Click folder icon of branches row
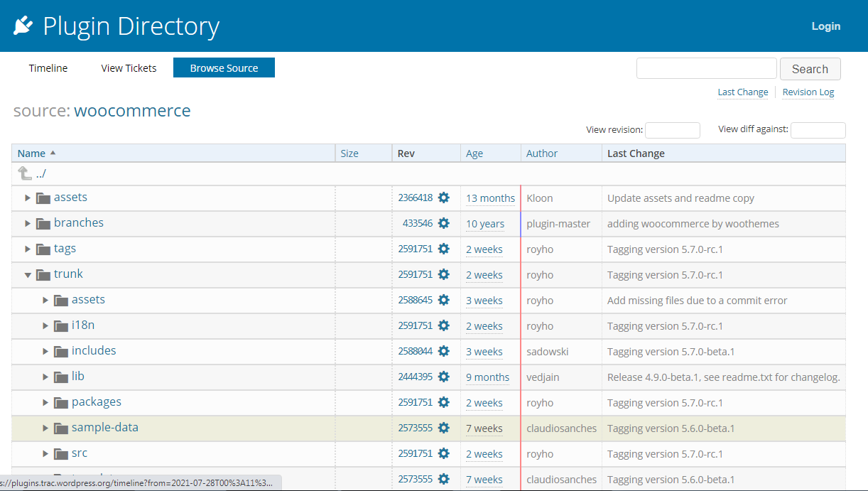Image resolution: width=868 pixels, height=491 pixels. pyautogui.click(x=43, y=223)
